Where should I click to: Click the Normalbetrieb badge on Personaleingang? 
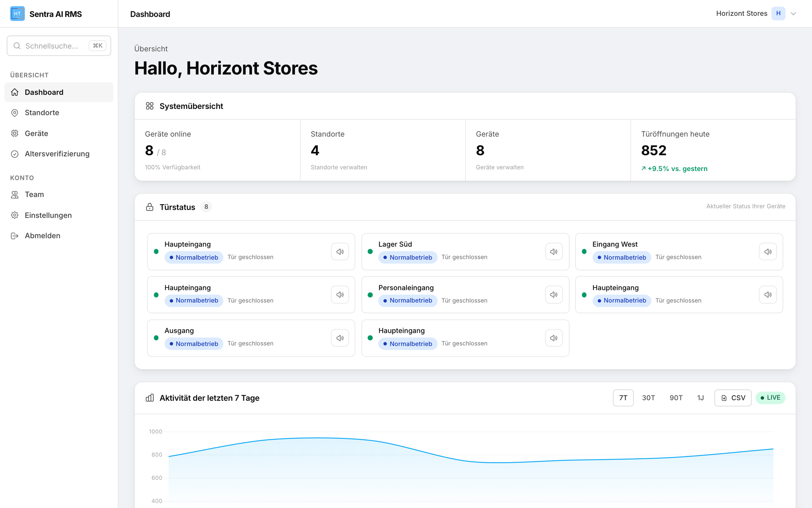coord(407,300)
